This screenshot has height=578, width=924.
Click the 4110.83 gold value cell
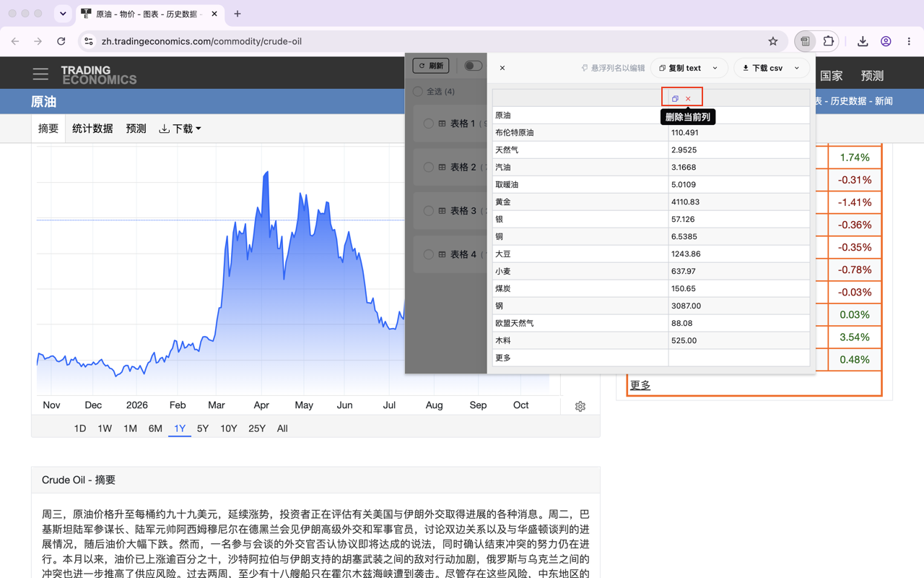click(739, 202)
